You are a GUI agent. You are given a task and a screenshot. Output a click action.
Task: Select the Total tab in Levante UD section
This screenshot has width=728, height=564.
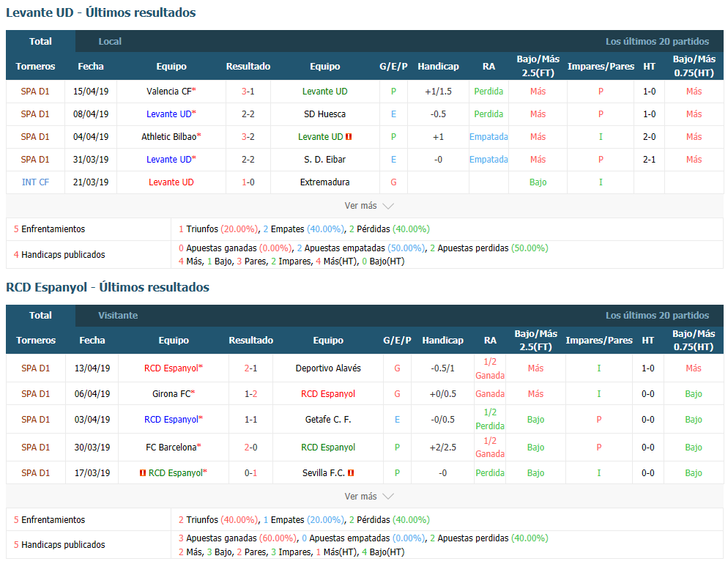tap(40, 41)
